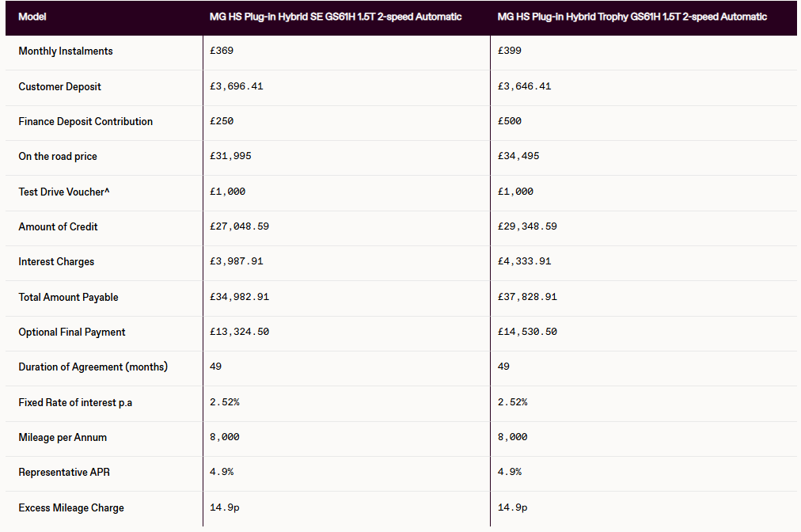Viewport: 801px width, 532px height.
Task: Click the On the road price label
Action: [x=58, y=157]
